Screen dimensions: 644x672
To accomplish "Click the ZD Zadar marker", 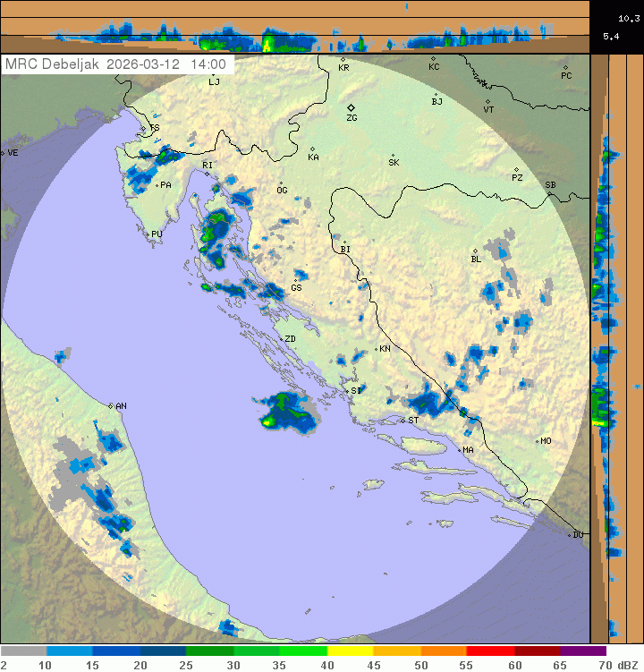I will tap(279, 339).
